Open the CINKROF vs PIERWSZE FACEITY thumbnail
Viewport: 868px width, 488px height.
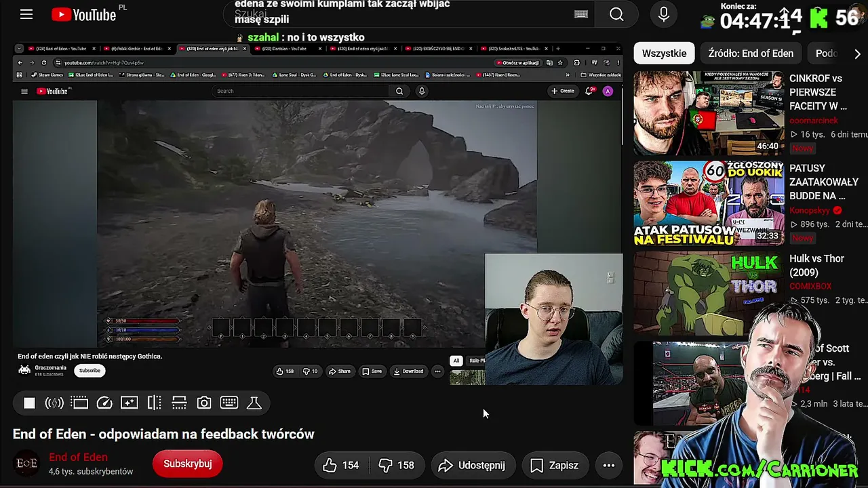click(x=709, y=113)
